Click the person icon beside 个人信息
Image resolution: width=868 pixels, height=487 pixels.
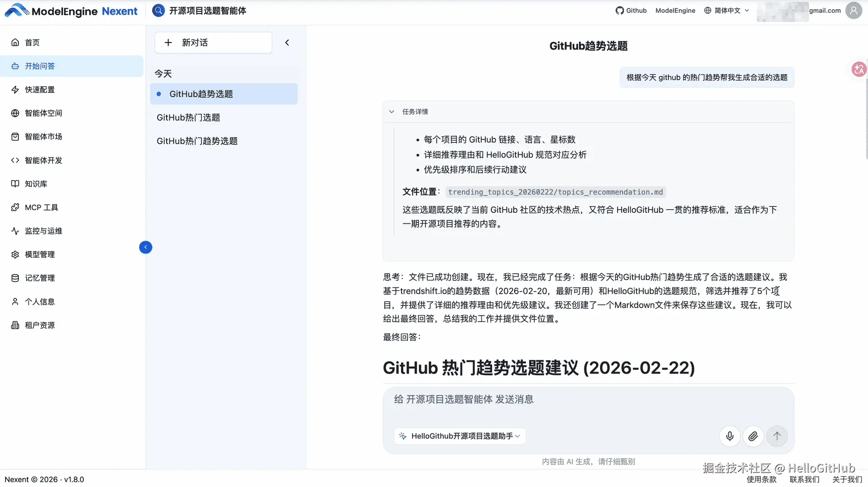click(x=15, y=302)
